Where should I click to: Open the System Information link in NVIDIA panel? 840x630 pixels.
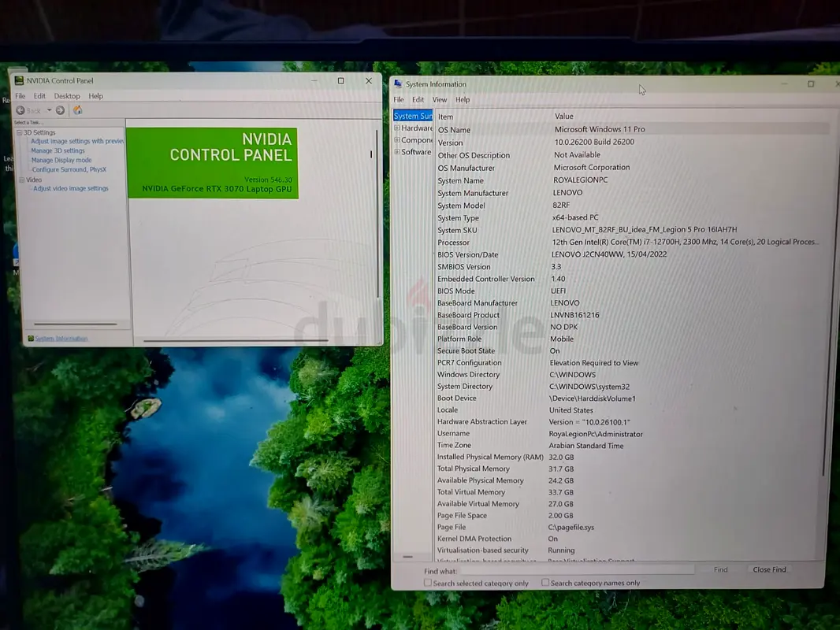[x=61, y=339]
